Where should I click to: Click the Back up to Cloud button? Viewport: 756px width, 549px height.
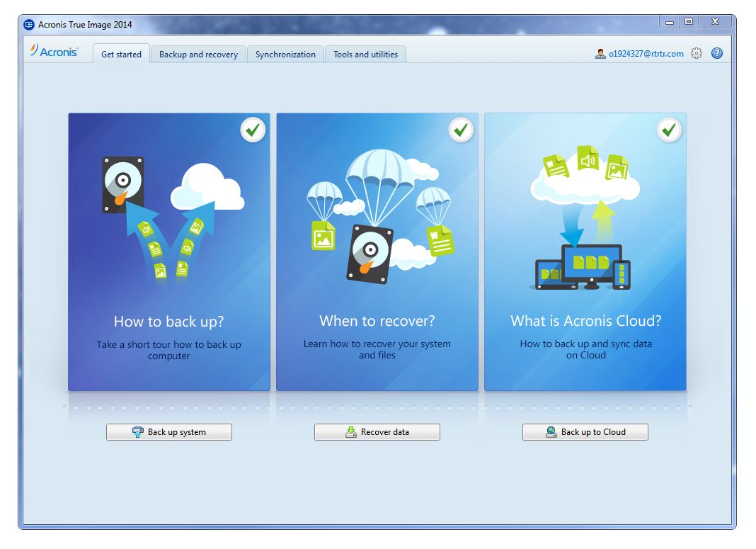point(585,432)
